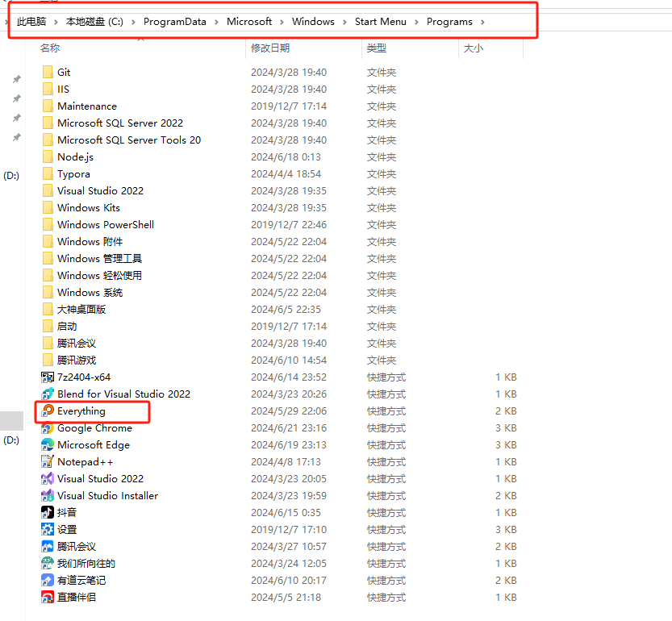Select the Windows 系统 folder name
This screenshot has width=672, height=621.
90,292
